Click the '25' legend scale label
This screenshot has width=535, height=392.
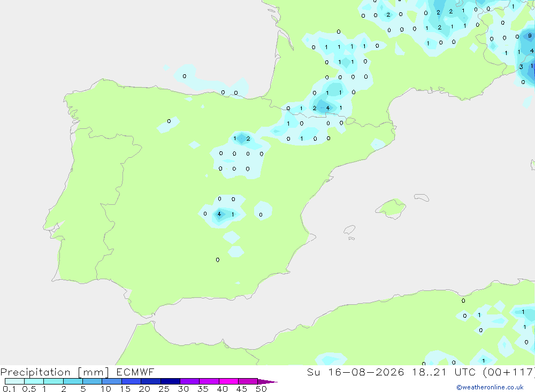click(164, 389)
